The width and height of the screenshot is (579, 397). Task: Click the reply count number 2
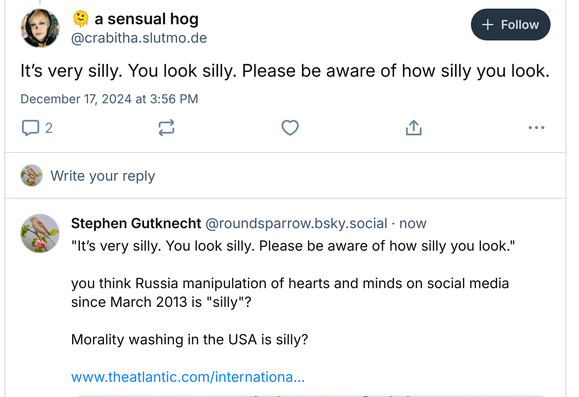pyautogui.click(x=49, y=128)
